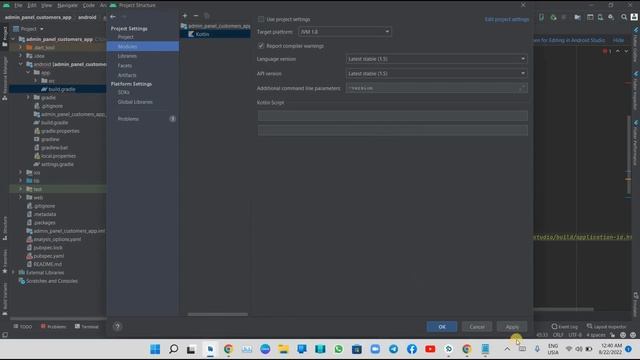Image resolution: width=640 pixels, height=360 pixels.
Task: Click the Apply button
Action: (512, 327)
